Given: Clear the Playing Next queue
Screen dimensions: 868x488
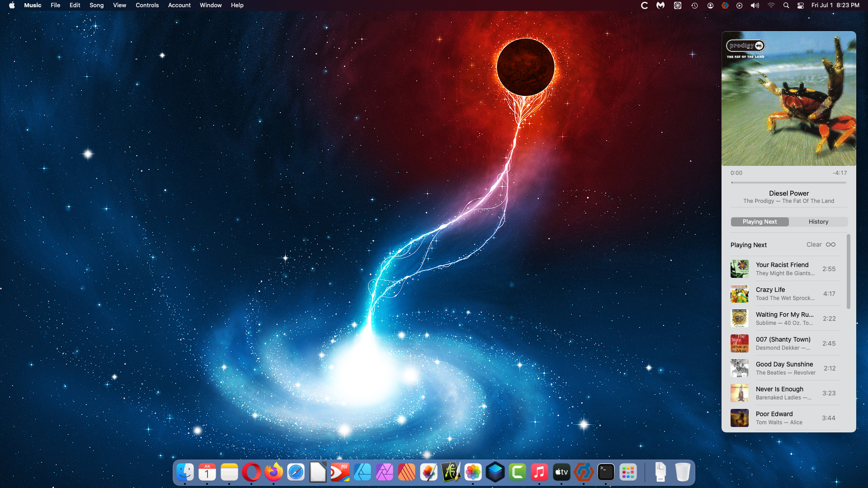Looking at the screenshot, I should pos(814,244).
